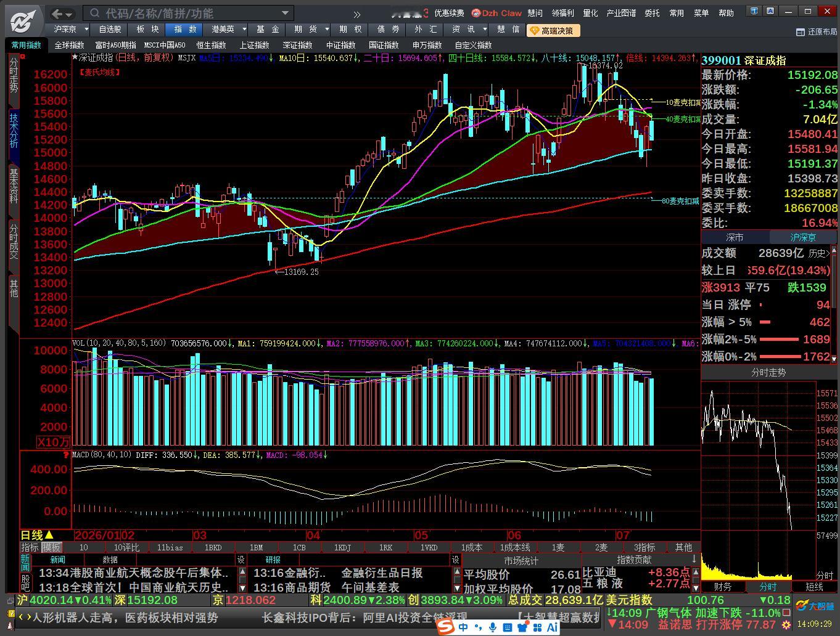Toggle the 日线 period selector
This screenshot has height=636, width=840.
click(x=37, y=535)
